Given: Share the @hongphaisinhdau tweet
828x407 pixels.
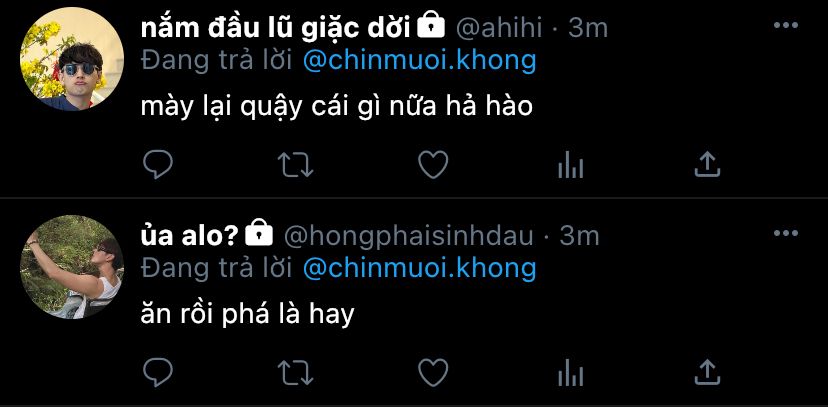Looking at the screenshot, I should coord(708,373).
